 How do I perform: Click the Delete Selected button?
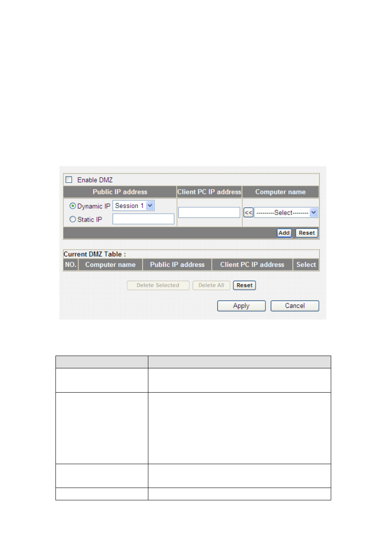(x=158, y=285)
